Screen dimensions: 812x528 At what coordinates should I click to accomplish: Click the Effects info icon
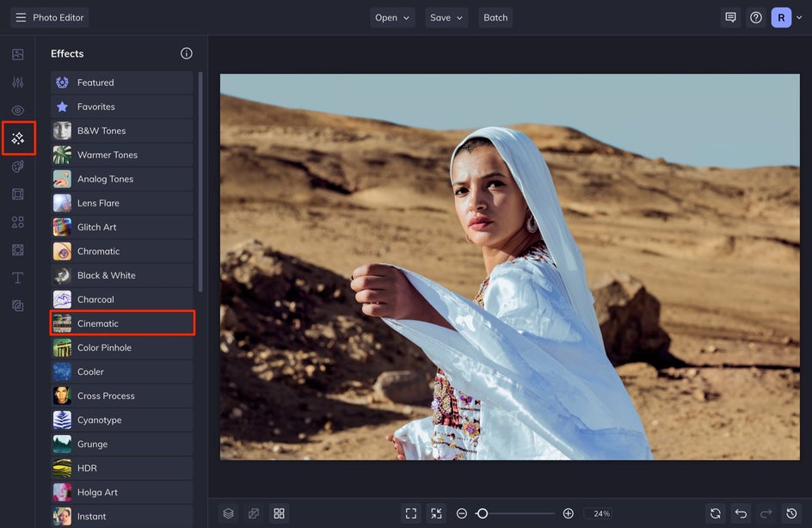187,53
